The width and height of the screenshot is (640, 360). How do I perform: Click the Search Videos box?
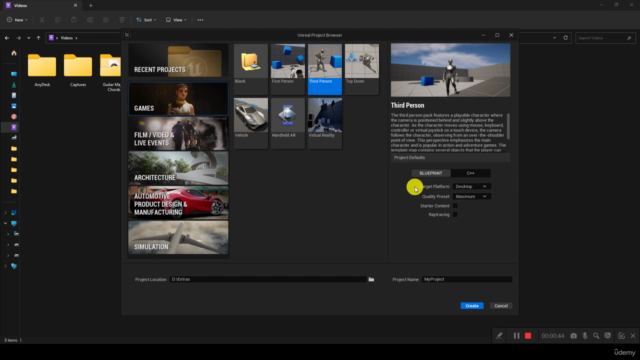pyautogui.click(x=605, y=38)
